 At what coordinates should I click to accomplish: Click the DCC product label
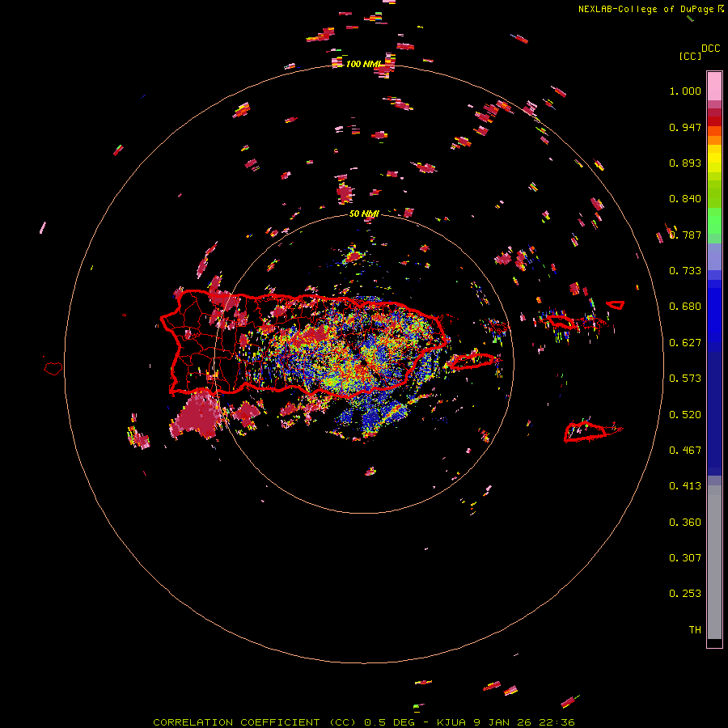[x=711, y=49]
